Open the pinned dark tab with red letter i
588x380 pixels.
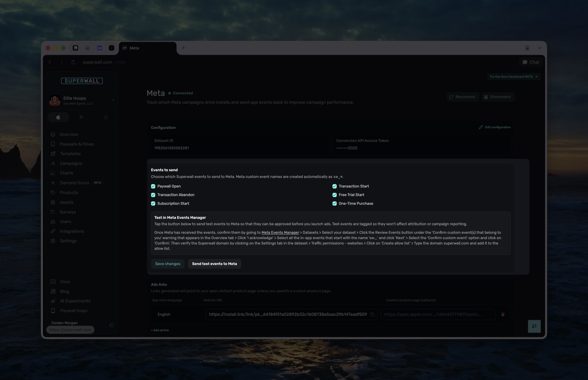(x=111, y=48)
